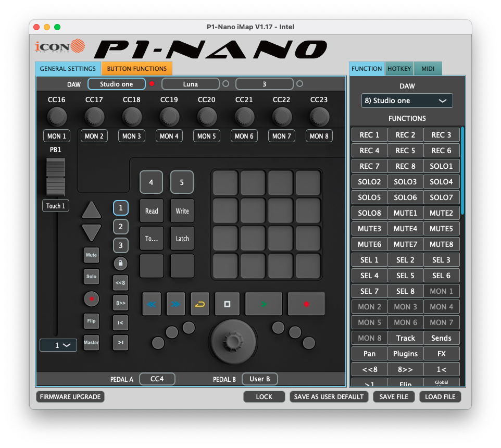Image resolution: width=501 pixels, height=448 pixels.
Task: Click the lock icon button
Action: [x=120, y=263]
